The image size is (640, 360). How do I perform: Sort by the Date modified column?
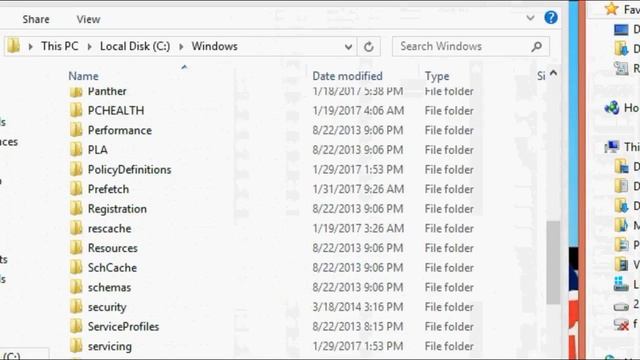[347, 76]
